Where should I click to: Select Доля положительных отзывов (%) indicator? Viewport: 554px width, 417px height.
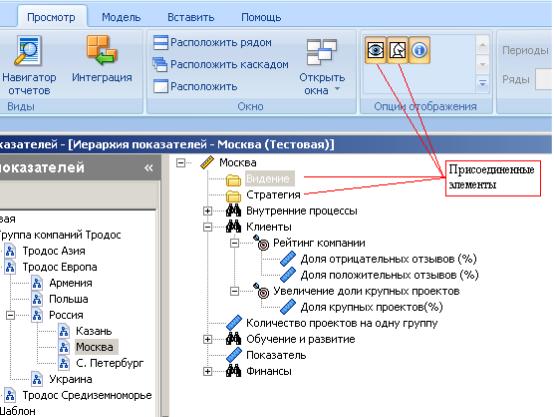point(389,275)
